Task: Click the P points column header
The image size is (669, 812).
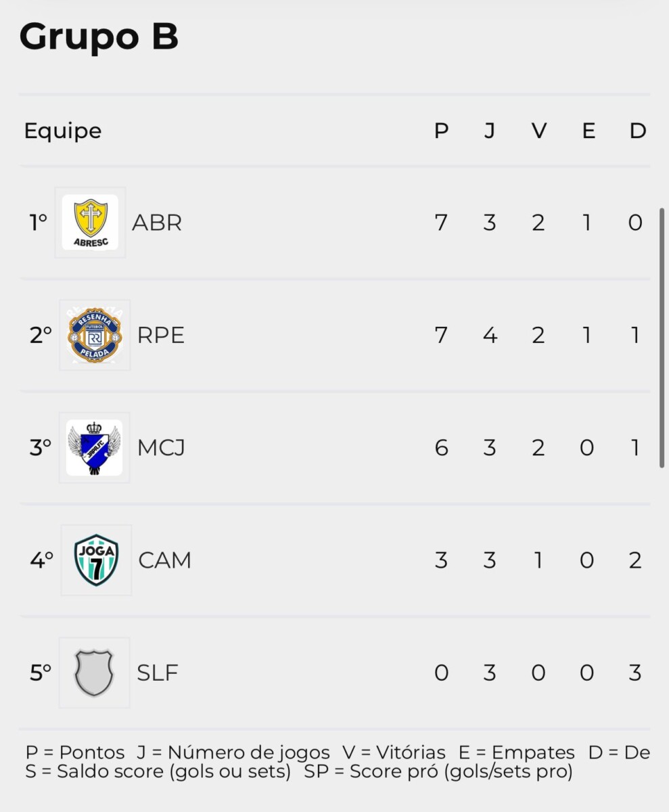Action: 441,131
